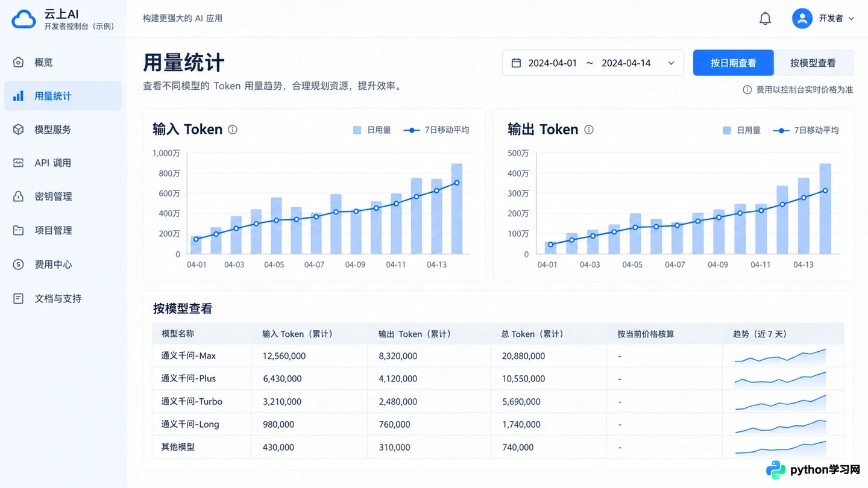Click the 项目管理 sidebar label
This screenshot has height=488, width=868.
[x=53, y=230]
